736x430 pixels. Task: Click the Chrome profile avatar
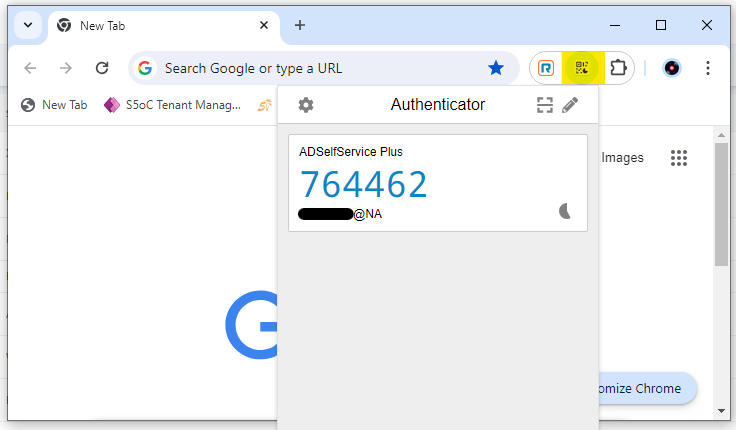click(672, 68)
